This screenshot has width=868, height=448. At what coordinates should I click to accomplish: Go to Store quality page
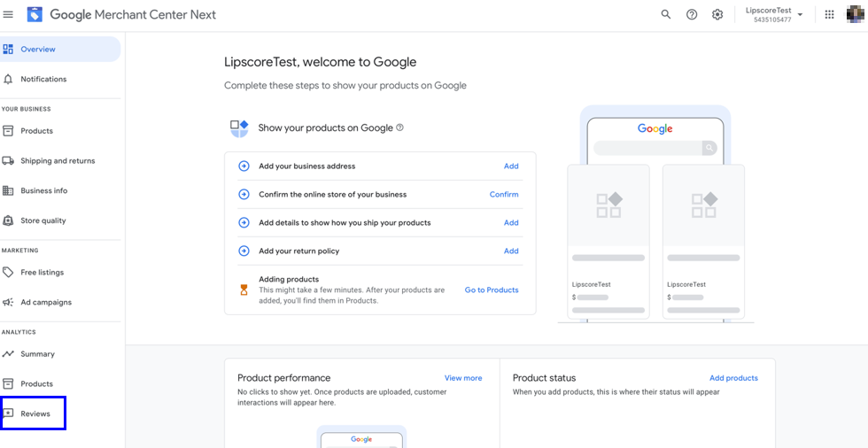(43, 221)
